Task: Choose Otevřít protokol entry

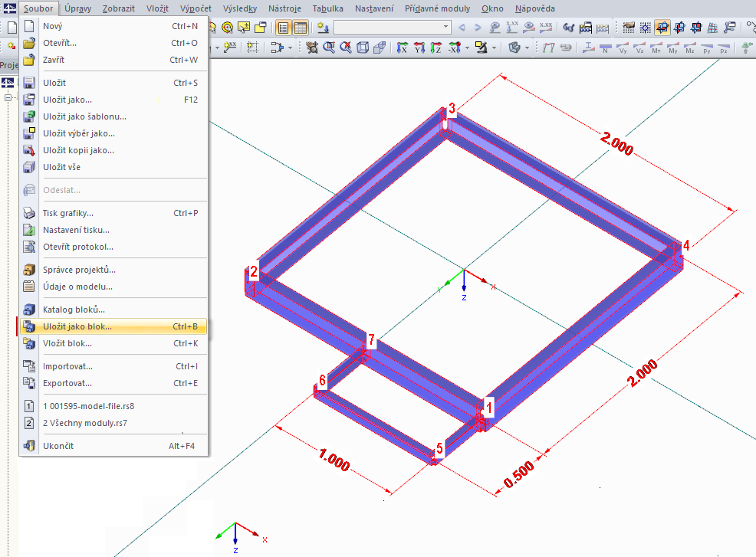Action: click(x=113, y=247)
